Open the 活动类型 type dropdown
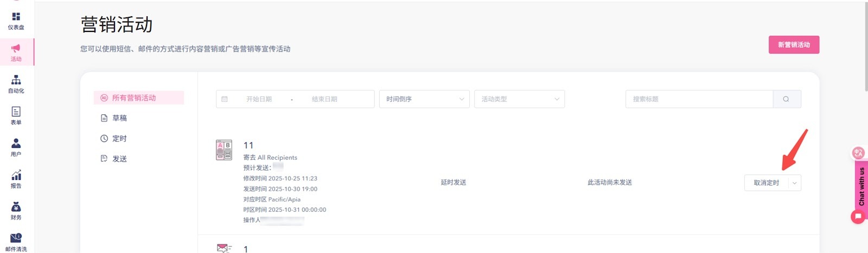 [x=519, y=99]
